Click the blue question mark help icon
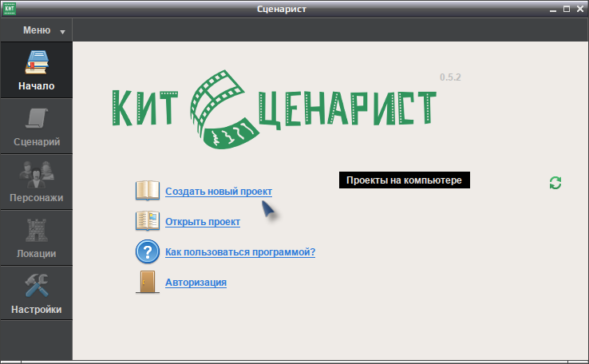Screen dimensions: 589x364 tap(147, 251)
